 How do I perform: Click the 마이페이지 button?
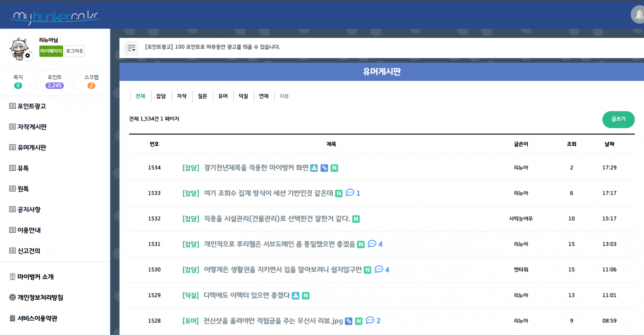click(x=51, y=51)
